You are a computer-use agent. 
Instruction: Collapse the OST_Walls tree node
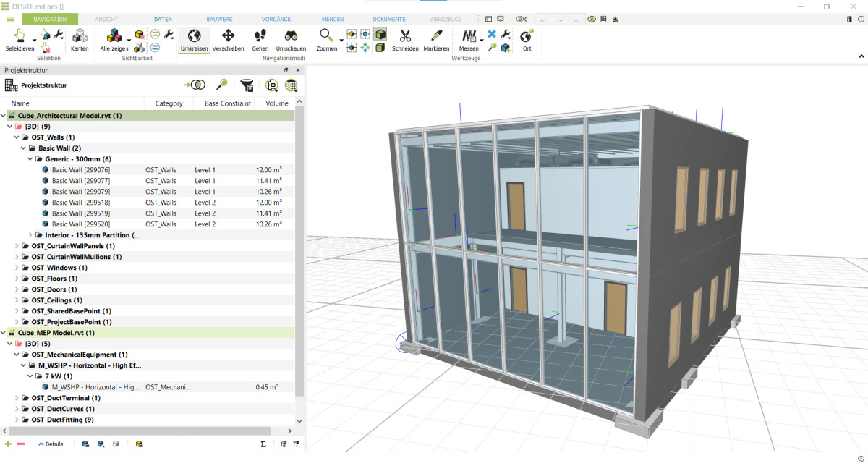[17, 137]
